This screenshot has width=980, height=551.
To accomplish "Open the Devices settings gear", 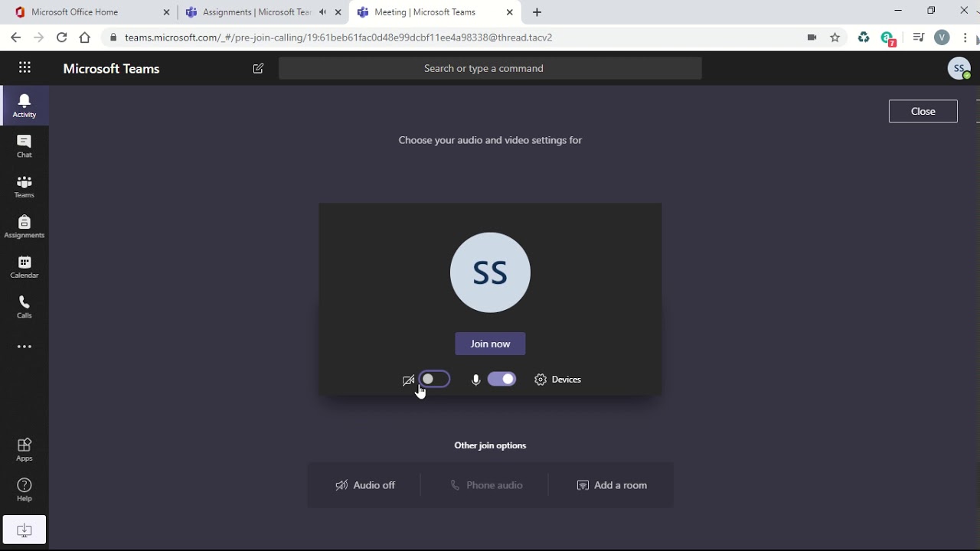I will point(557,380).
